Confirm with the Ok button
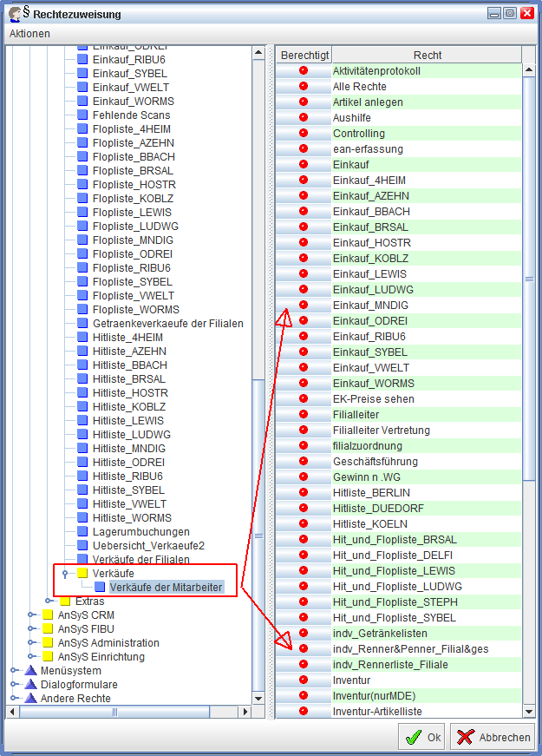This screenshot has height=756, width=542. pos(421,737)
